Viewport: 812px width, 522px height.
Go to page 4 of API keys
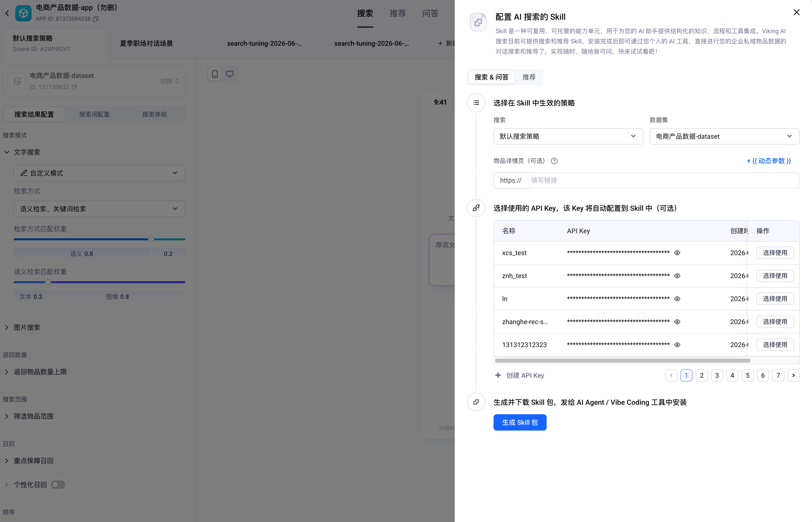(x=732, y=375)
